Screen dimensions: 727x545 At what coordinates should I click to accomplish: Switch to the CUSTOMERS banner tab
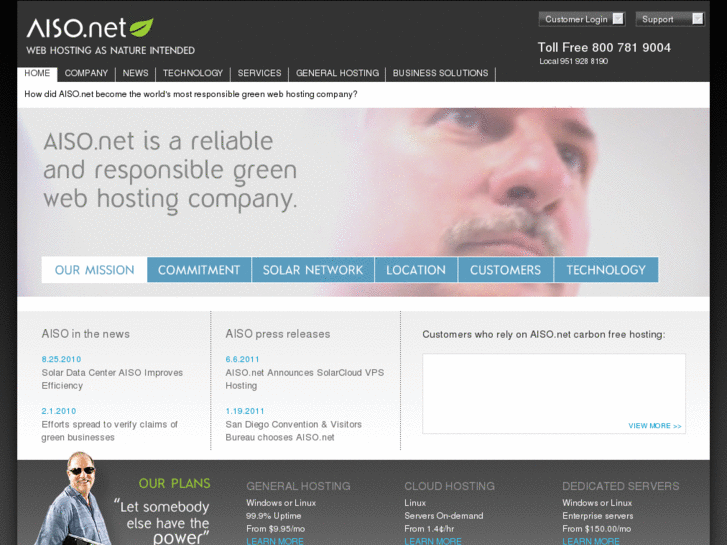point(505,270)
